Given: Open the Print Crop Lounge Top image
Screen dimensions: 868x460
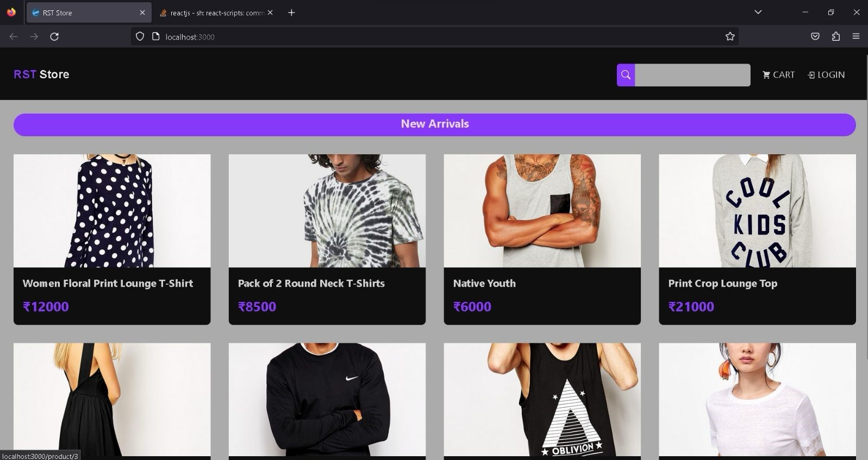Looking at the screenshot, I should (x=757, y=211).
